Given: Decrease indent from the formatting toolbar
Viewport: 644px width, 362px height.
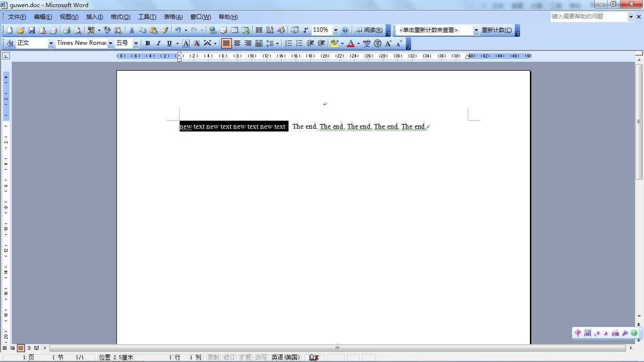Looking at the screenshot, I should tap(310, 43).
